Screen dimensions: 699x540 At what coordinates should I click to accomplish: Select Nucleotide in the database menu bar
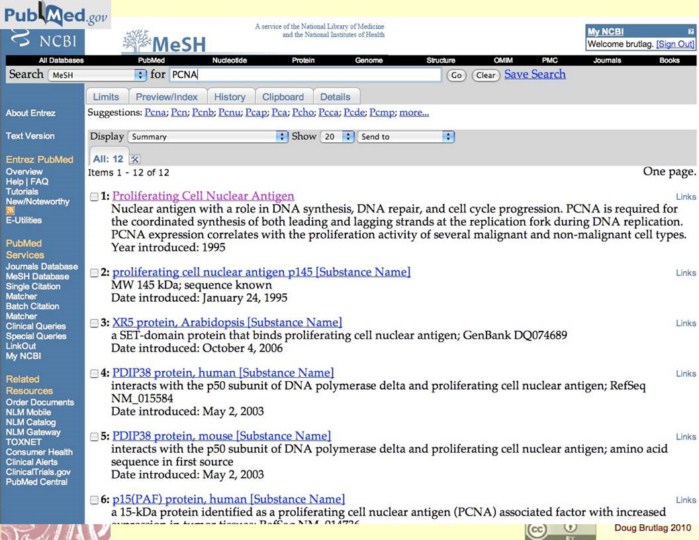coord(218,60)
